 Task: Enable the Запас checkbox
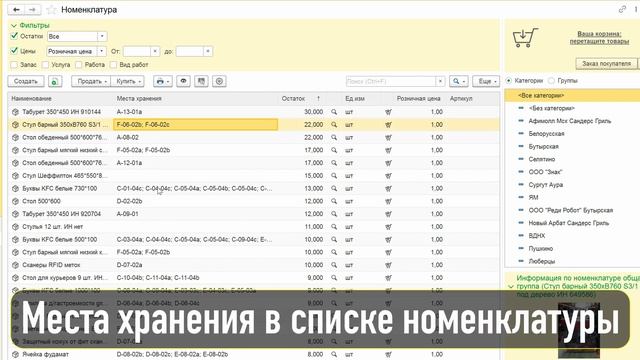click(x=14, y=65)
